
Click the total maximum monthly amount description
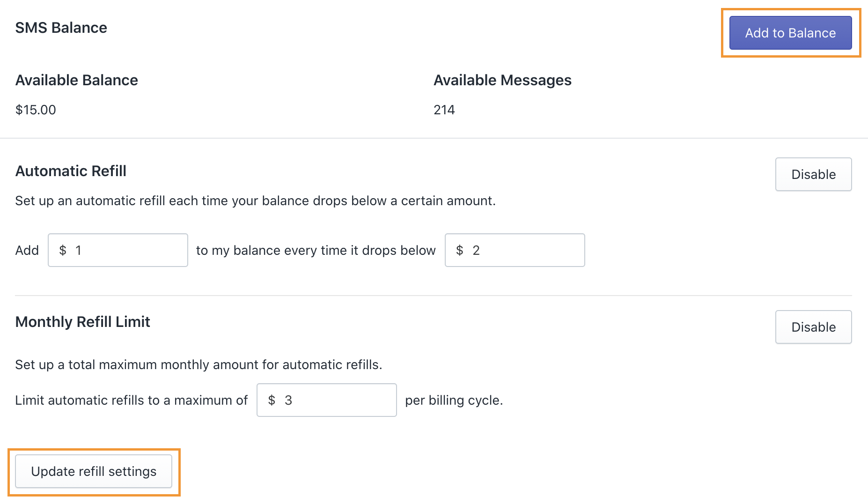coord(199,364)
